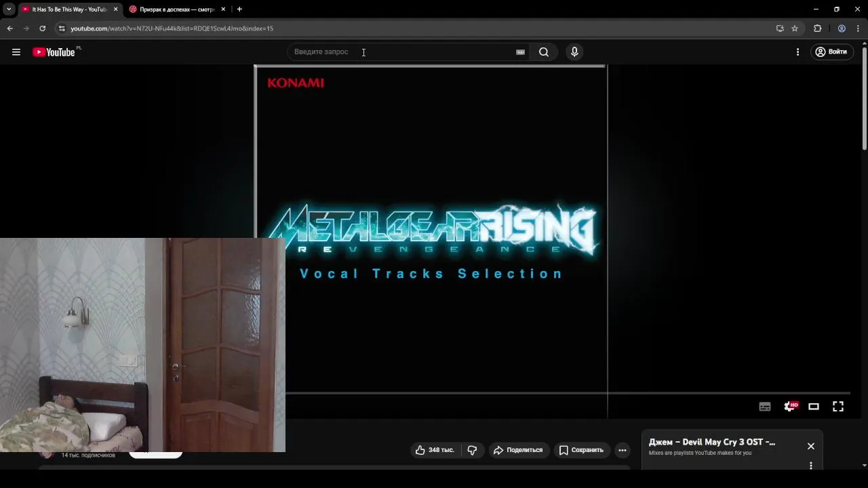This screenshot has width=868, height=488.
Task: Open options menu of the Джем playlist panel
Action: pos(810,466)
